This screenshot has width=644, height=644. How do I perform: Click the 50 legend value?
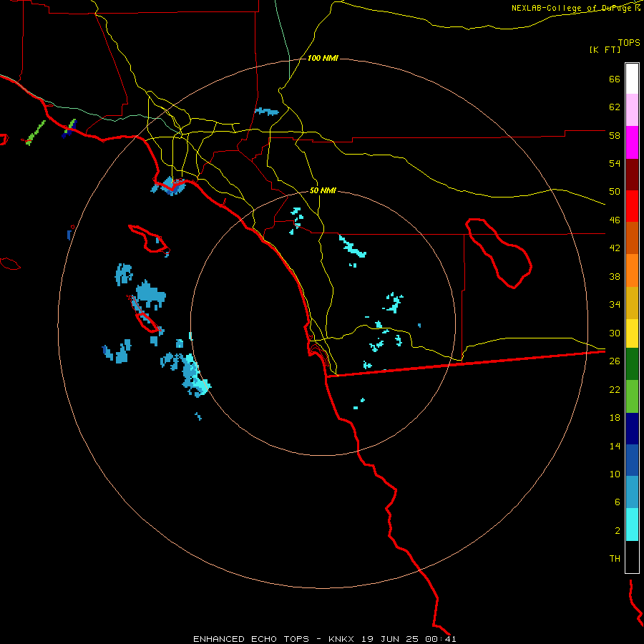[615, 192]
